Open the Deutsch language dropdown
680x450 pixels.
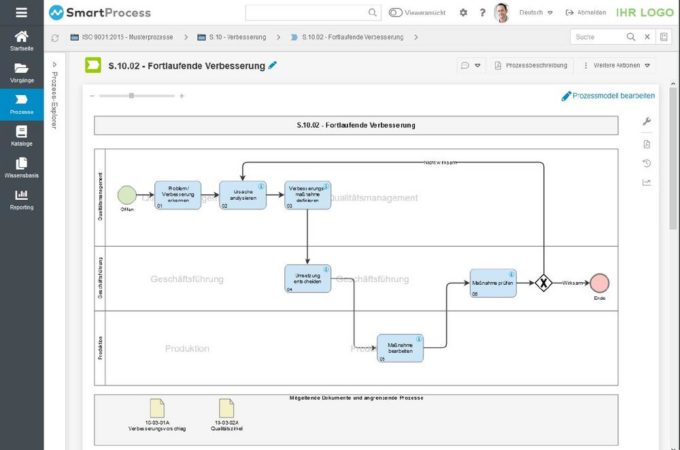coord(537,13)
